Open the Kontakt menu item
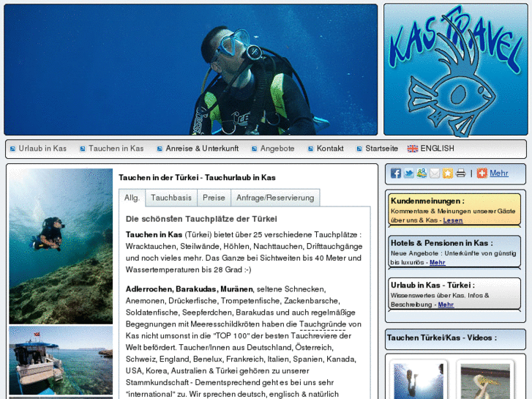The image size is (532, 399). (330, 149)
